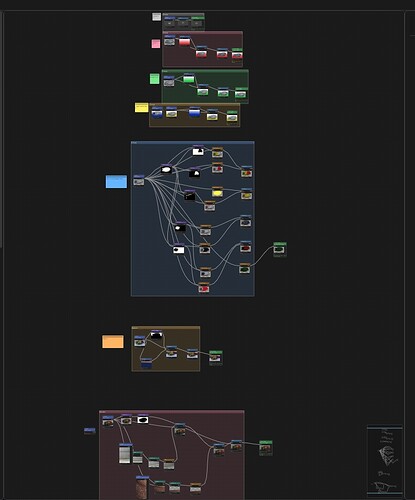The width and height of the screenshot is (415, 500).
Task: Select the green-header output node in the top maroon frame
Action: 237,54
